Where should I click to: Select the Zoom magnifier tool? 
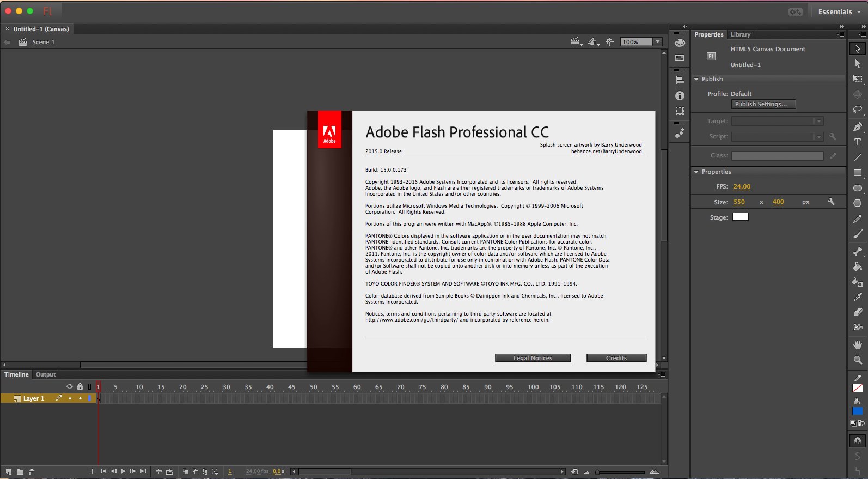[858, 360]
